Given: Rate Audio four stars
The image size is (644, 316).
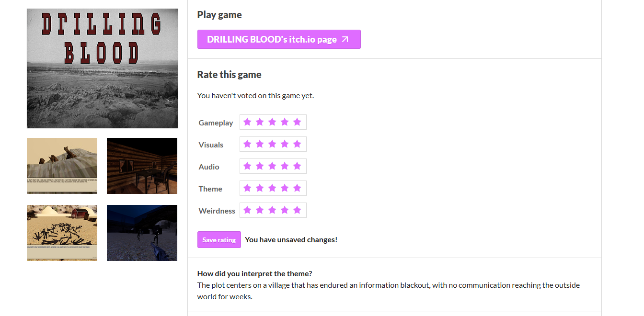Looking at the screenshot, I should [285, 166].
